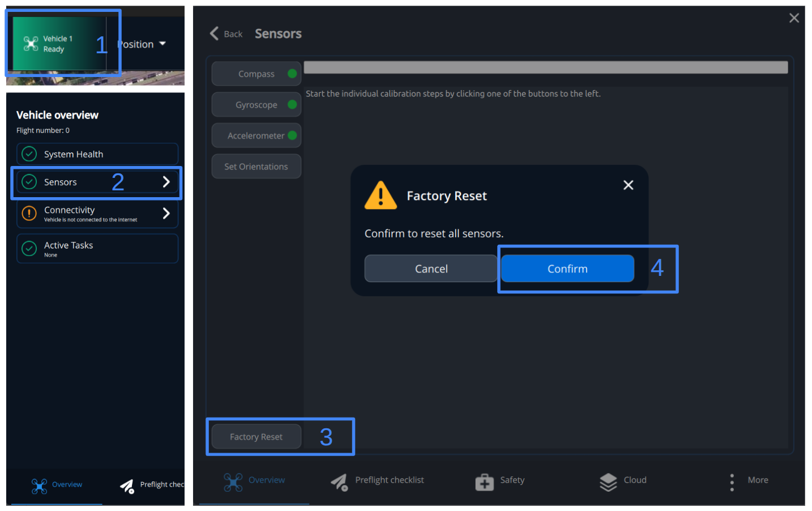Click the Connectivity warning status icon
The height and width of the screenshot is (511, 812).
click(x=29, y=214)
